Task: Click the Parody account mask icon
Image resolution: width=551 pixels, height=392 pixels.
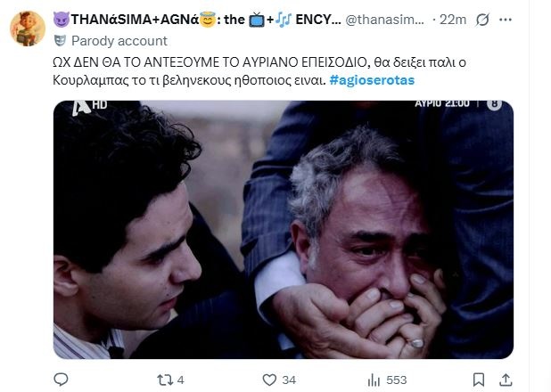Action: (60, 41)
